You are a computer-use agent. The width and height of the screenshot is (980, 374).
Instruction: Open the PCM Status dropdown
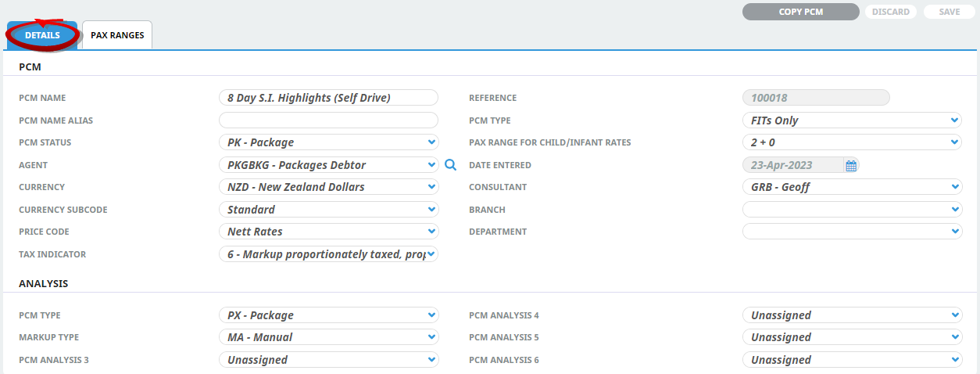[328, 142]
